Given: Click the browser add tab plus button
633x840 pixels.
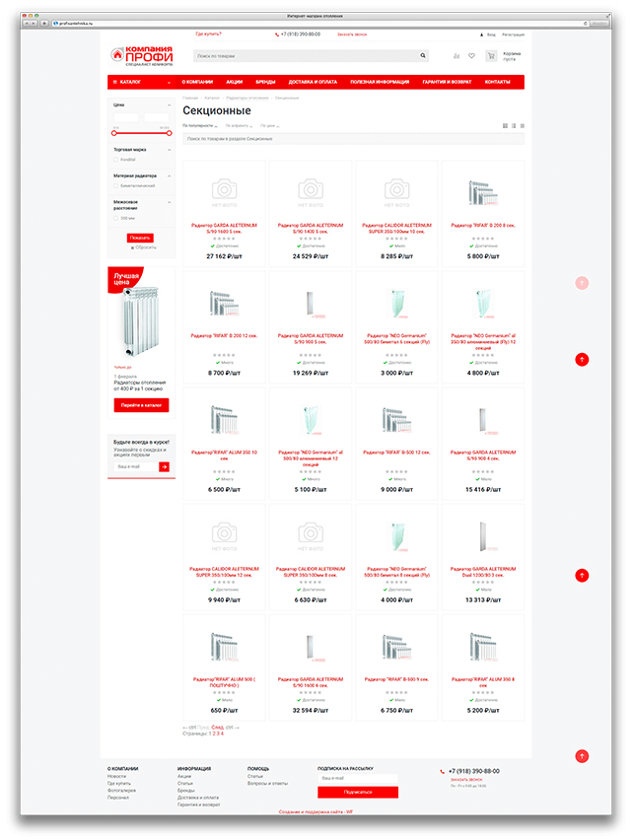Looking at the screenshot, I should [44, 24].
